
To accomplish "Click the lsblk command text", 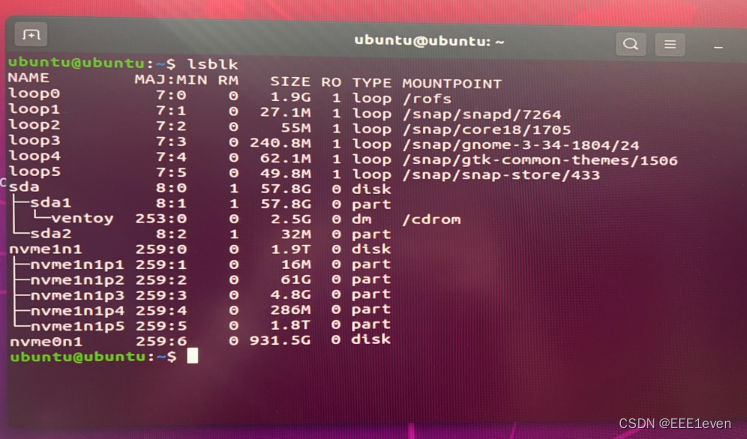I will tap(212, 64).
